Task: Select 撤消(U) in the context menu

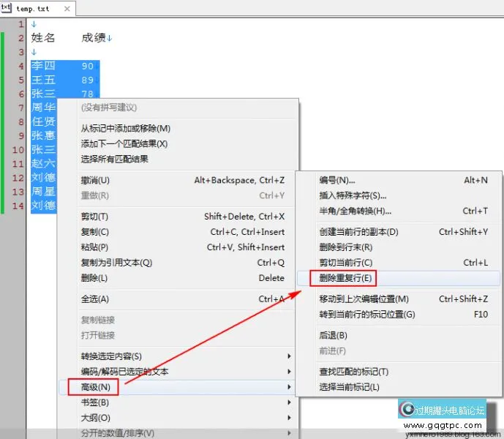Action: pos(178,180)
